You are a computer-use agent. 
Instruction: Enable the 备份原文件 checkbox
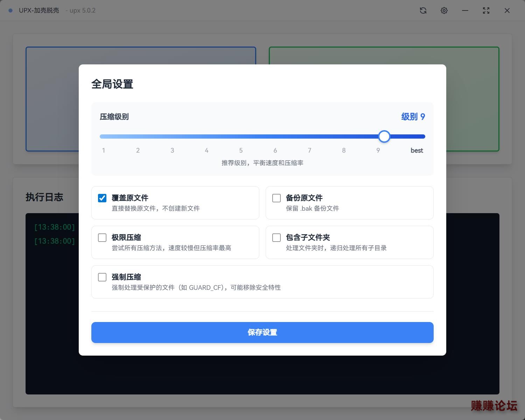pyautogui.click(x=276, y=198)
